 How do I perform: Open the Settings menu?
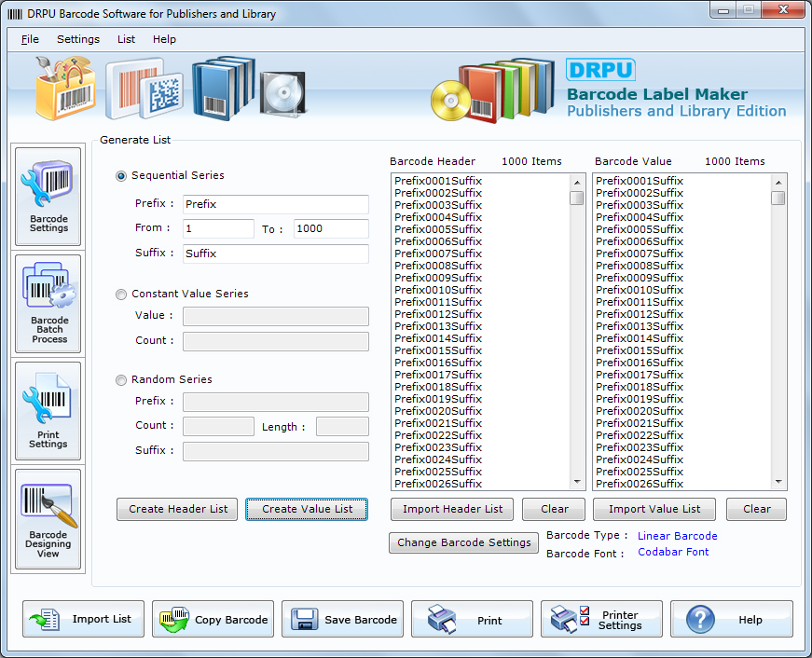(x=78, y=39)
